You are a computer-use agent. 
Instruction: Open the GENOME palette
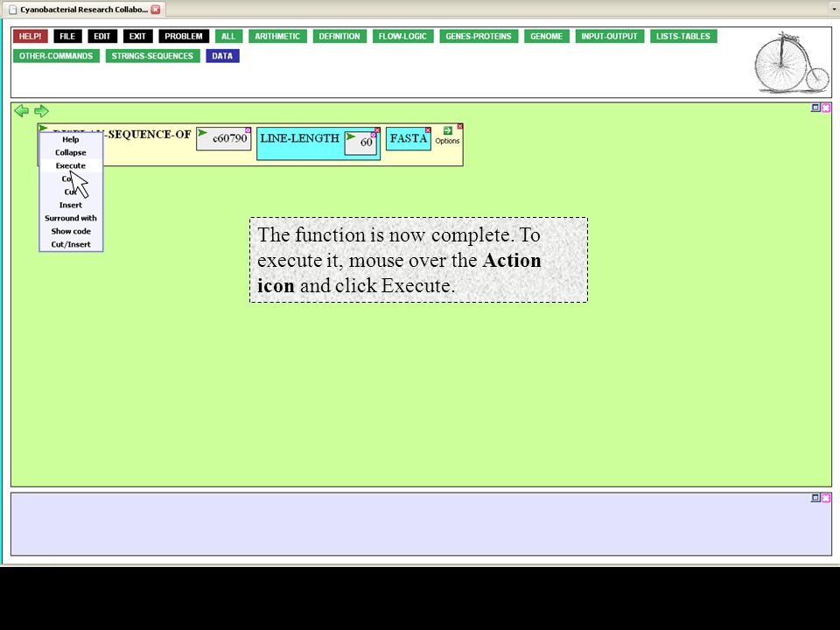546,37
